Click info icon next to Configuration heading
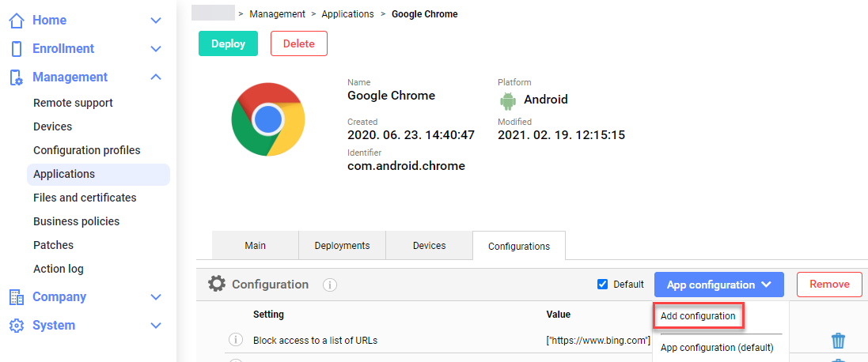 [330, 285]
